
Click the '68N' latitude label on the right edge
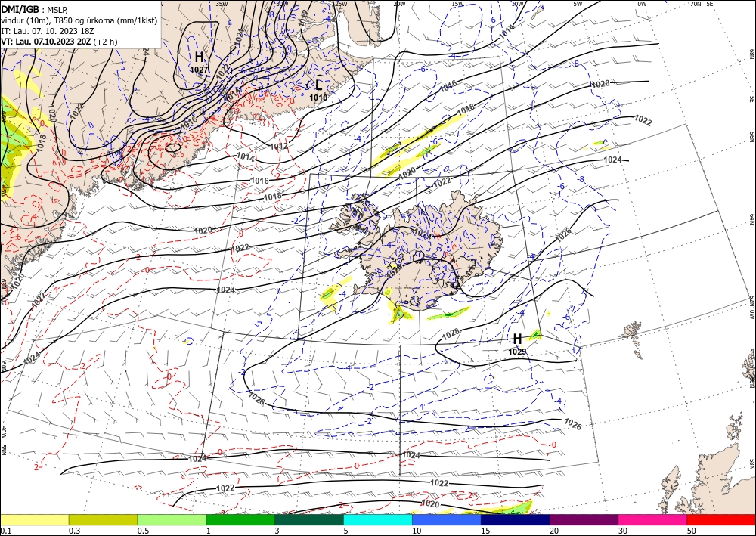pos(752,54)
